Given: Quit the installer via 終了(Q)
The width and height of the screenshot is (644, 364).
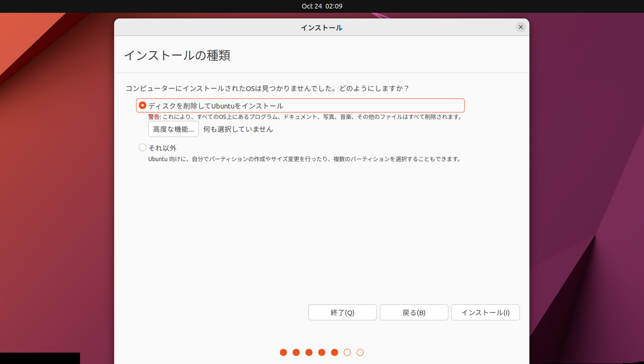Looking at the screenshot, I should pyautogui.click(x=342, y=312).
